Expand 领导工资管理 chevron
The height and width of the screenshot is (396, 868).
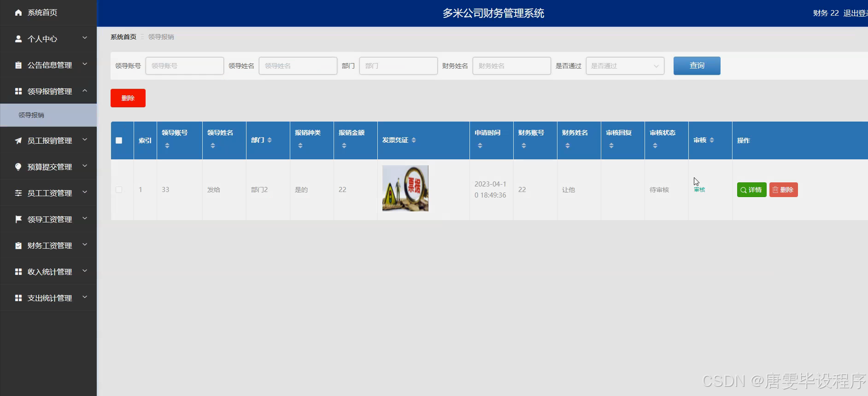click(85, 218)
